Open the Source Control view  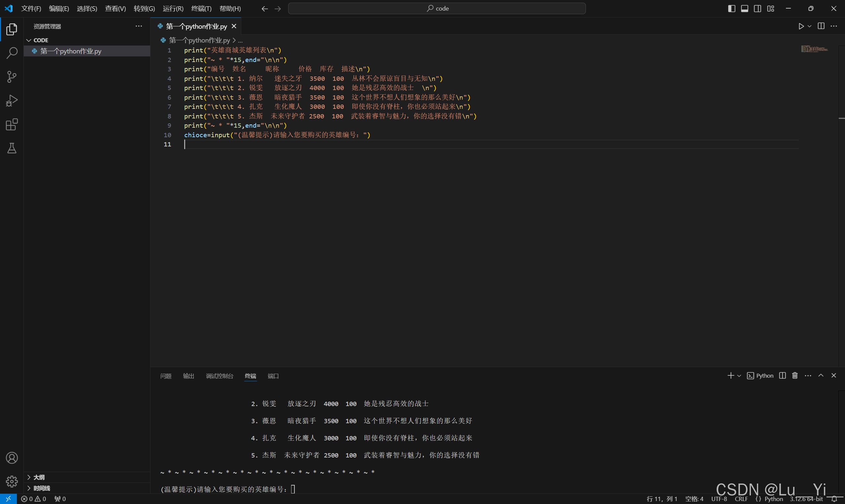point(12,77)
